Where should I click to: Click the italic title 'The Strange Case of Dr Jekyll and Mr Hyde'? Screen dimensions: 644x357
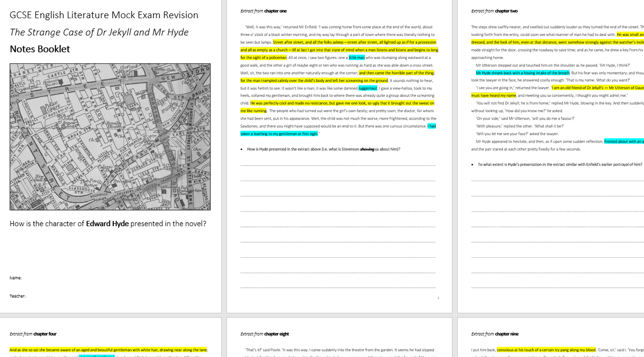point(99,32)
